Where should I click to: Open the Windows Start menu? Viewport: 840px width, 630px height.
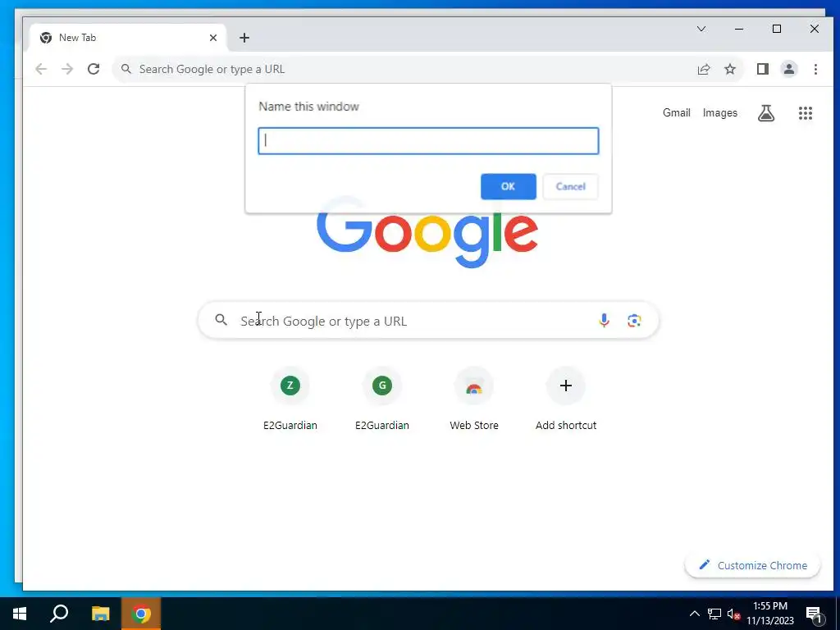click(20, 614)
